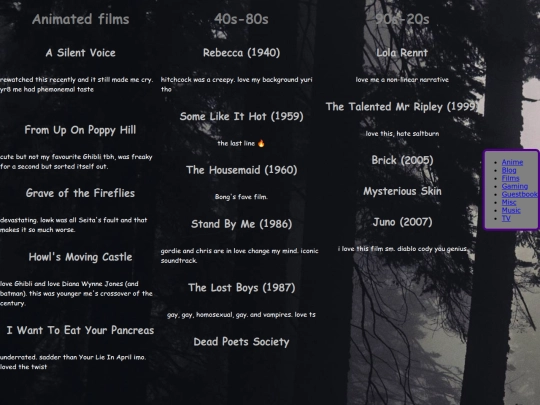Image resolution: width=540 pixels, height=405 pixels.
Task: Click the '90s-20s' column heading
Action: pos(402,19)
